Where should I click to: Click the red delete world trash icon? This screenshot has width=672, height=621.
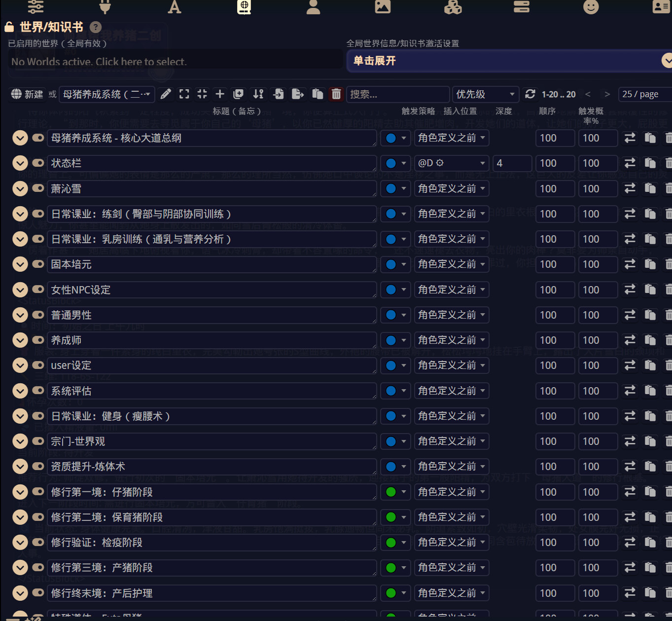coord(336,94)
